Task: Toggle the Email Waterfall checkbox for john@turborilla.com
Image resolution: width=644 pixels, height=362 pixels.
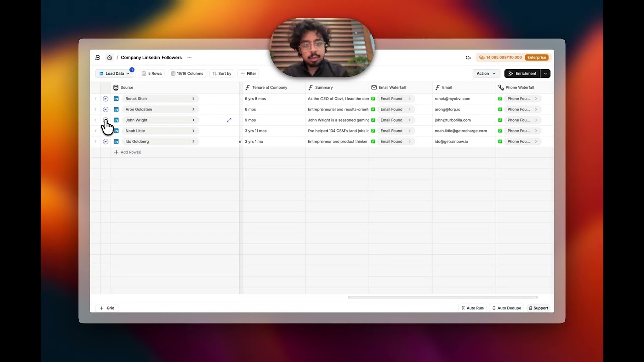Action: [x=373, y=120]
